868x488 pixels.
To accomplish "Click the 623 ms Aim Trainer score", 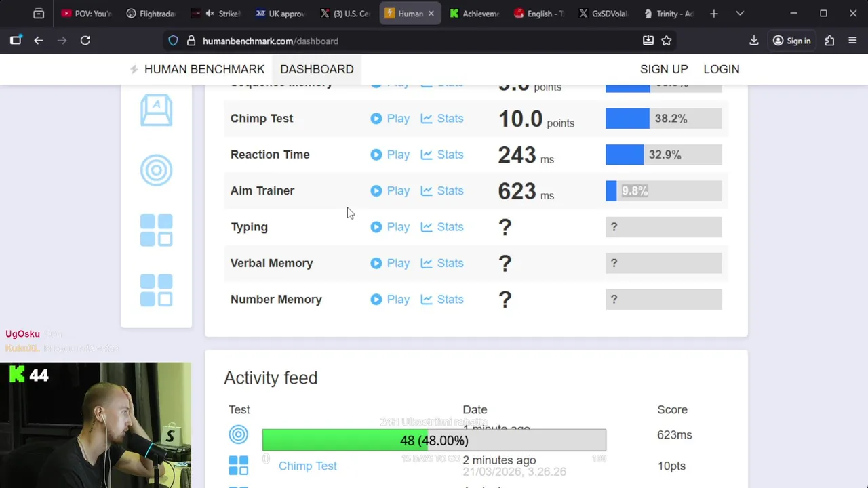I will [x=526, y=191].
